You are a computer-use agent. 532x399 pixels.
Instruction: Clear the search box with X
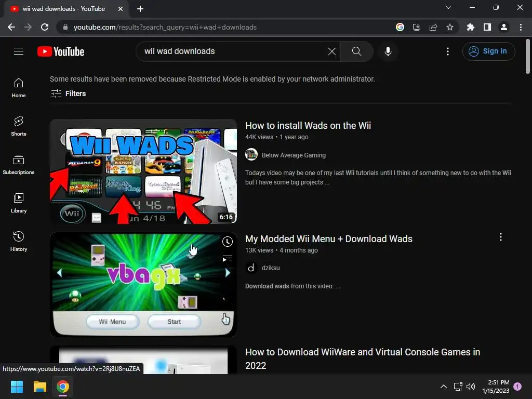[x=332, y=51]
